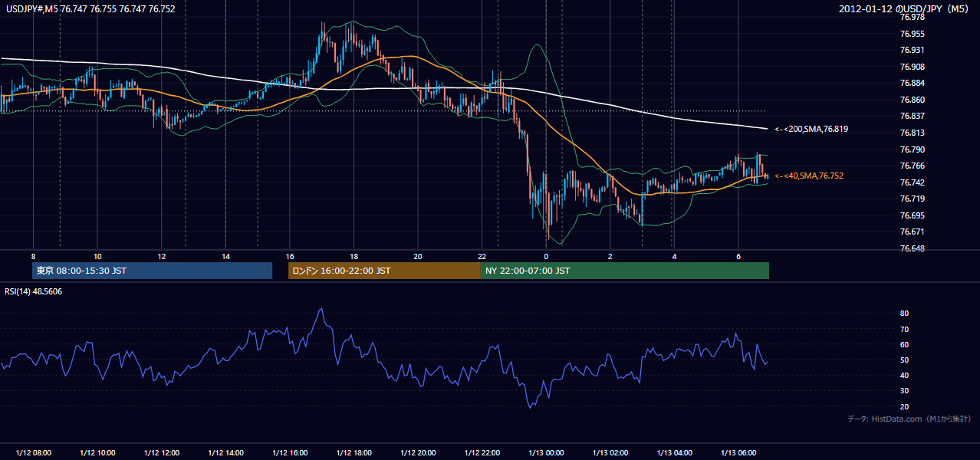Click the RSI 80 level label
The width and height of the screenshot is (980, 460).
pos(904,314)
